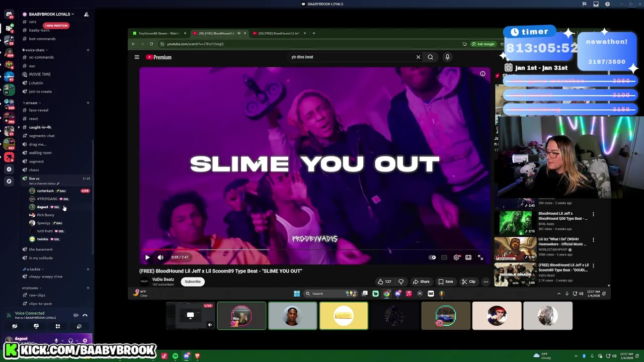Screen dimensions: 644x362
Task: Collapse the employees category
Action: click(31, 288)
